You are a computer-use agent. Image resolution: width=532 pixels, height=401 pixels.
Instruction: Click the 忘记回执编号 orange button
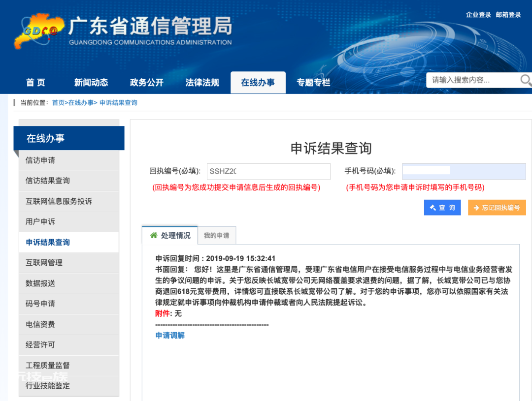tap(497, 208)
